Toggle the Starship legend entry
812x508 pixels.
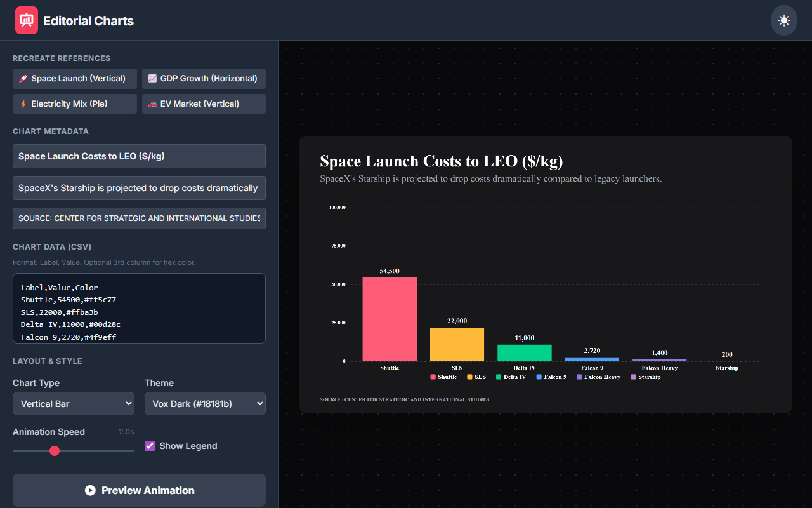tap(645, 377)
